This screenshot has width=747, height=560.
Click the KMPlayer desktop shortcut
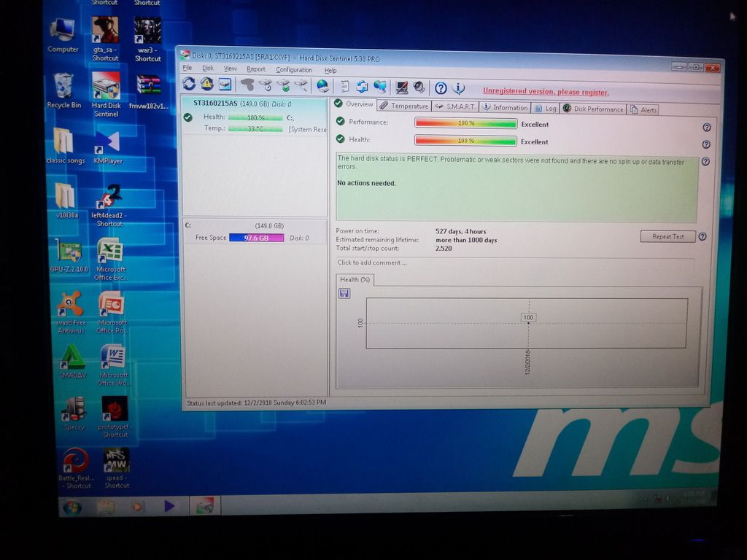pos(108,147)
